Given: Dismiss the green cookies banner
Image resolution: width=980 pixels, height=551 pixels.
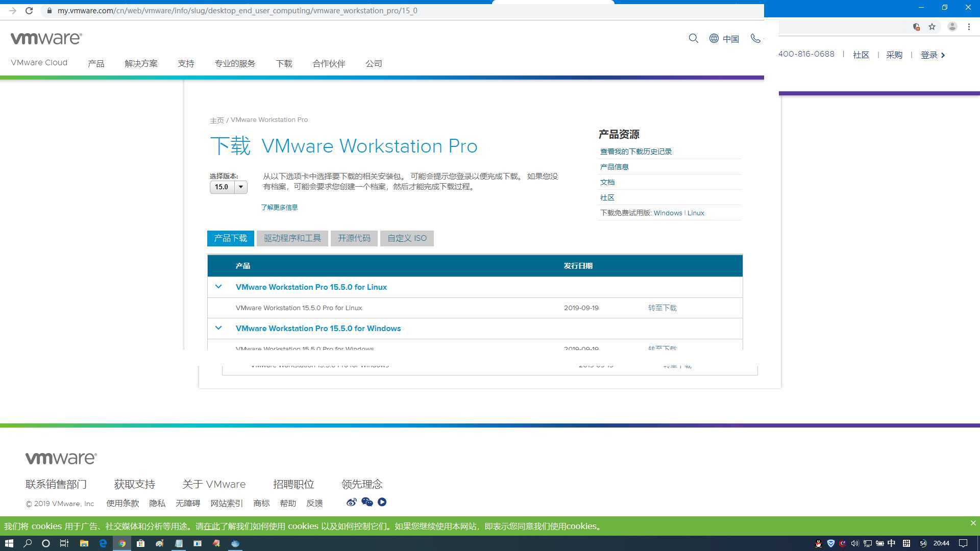Looking at the screenshot, I should pos(973,523).
